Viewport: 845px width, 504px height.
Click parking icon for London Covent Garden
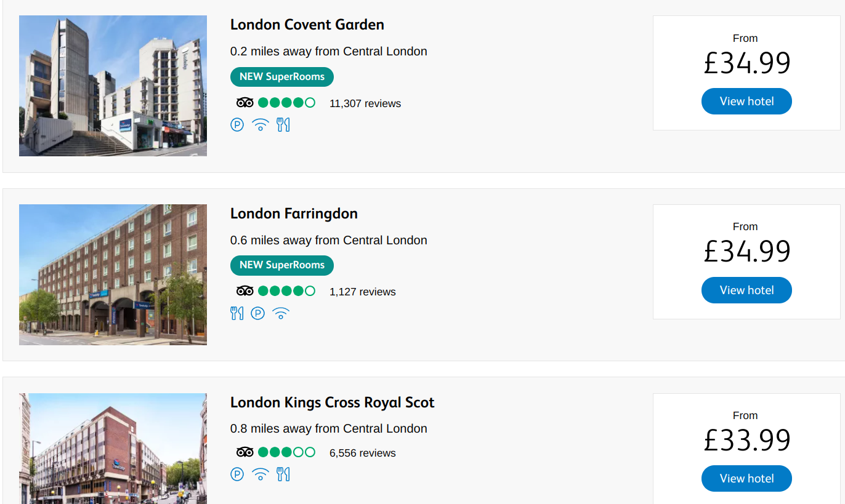pyautogui.click(x=237, y=125)
